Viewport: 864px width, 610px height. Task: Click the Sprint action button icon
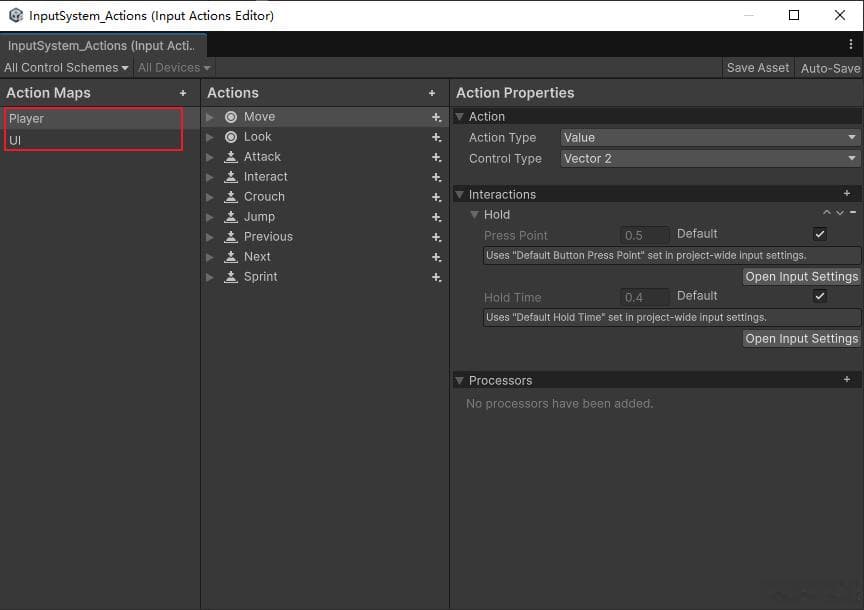[231, 277]
